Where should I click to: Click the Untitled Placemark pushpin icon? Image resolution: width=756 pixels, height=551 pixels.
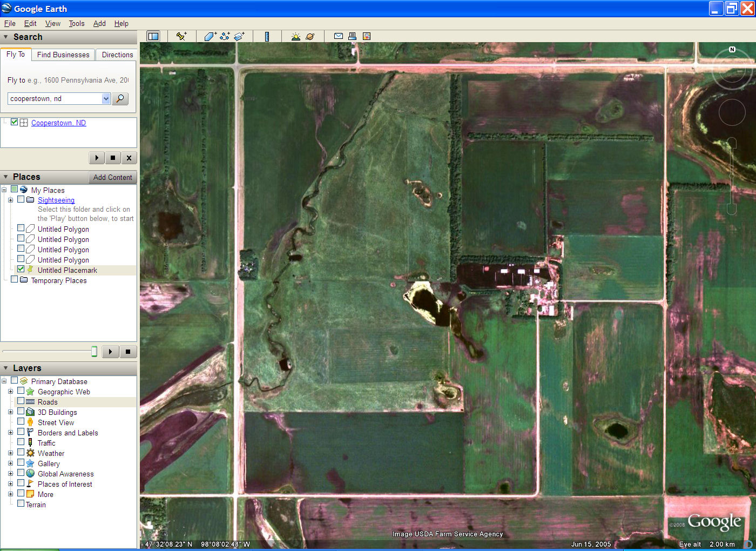(x=30, y=270)
